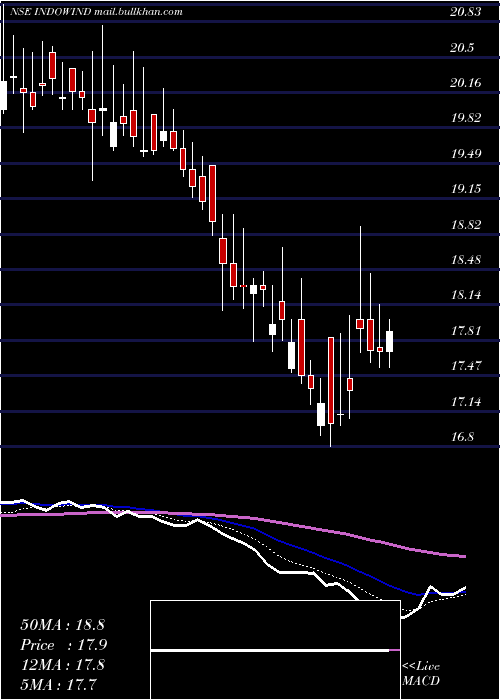
Task: Select the 18.82 price axis label
Action: pos(466,225)
